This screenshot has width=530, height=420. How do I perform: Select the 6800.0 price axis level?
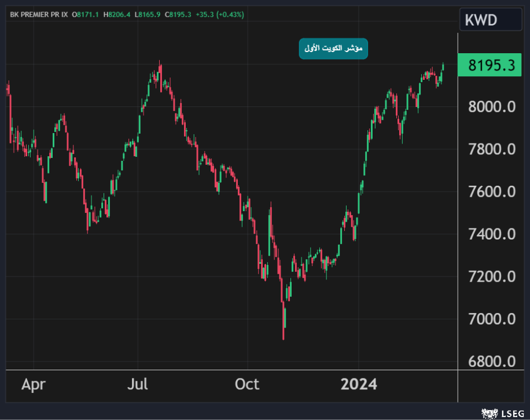[491, 362]
